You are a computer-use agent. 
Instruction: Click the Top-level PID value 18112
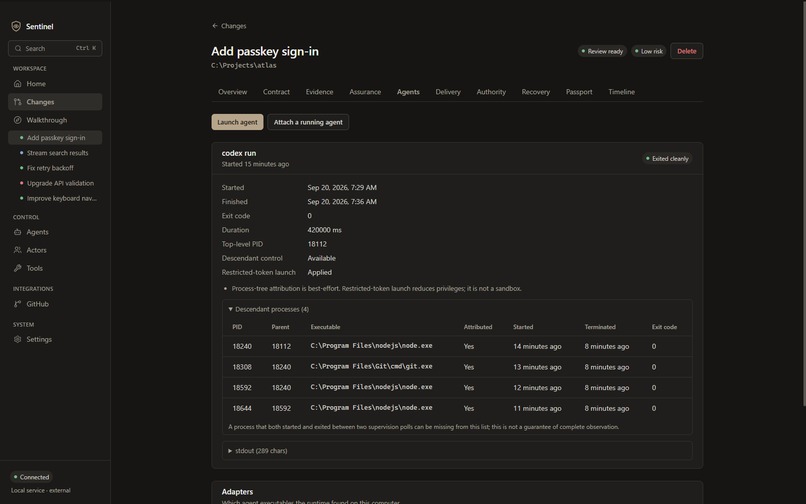pos(317,244)
